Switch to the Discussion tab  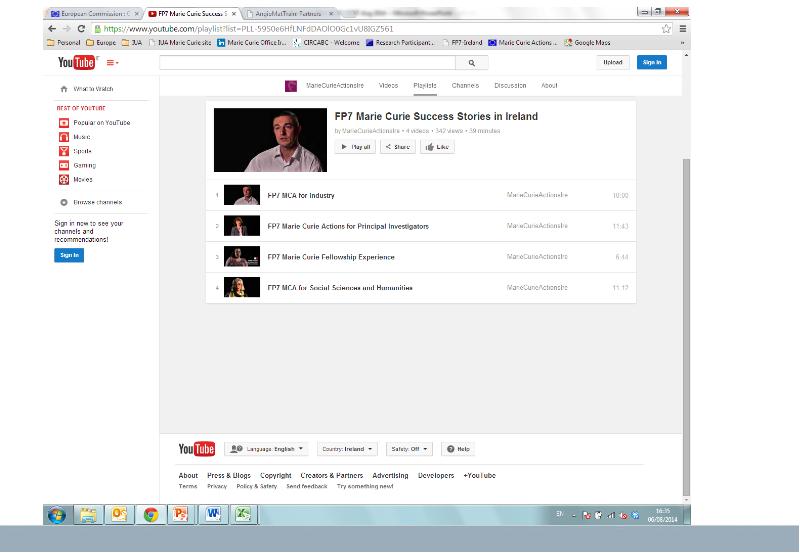(510, 86)
